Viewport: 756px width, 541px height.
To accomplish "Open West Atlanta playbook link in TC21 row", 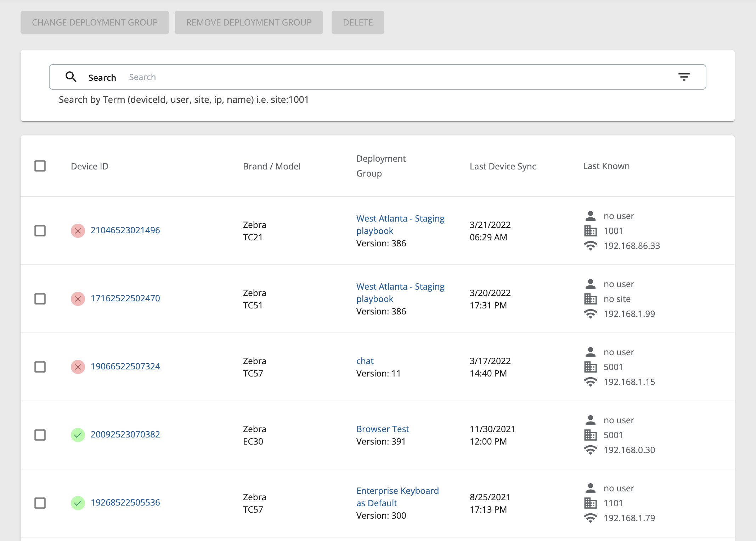I will point(400,225).
